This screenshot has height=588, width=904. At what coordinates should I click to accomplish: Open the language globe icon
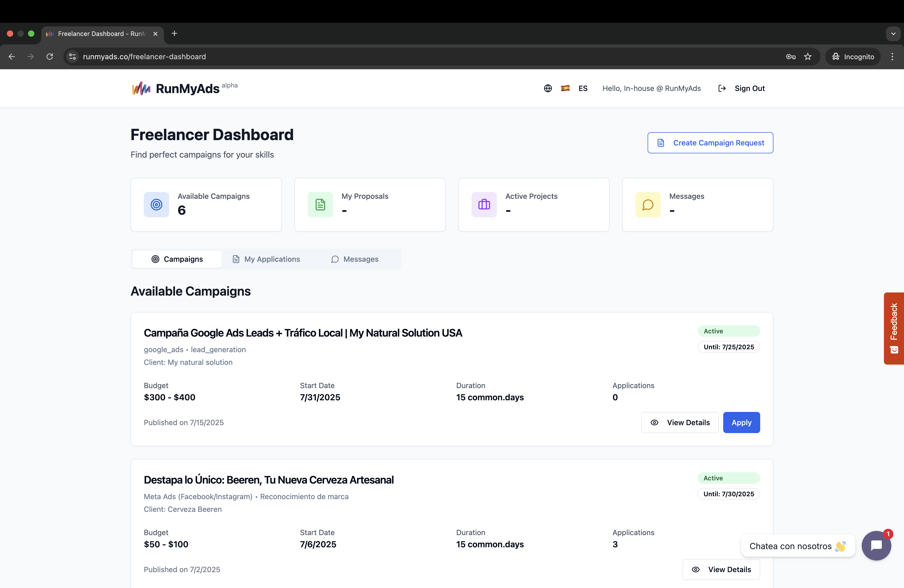[548, 88]
